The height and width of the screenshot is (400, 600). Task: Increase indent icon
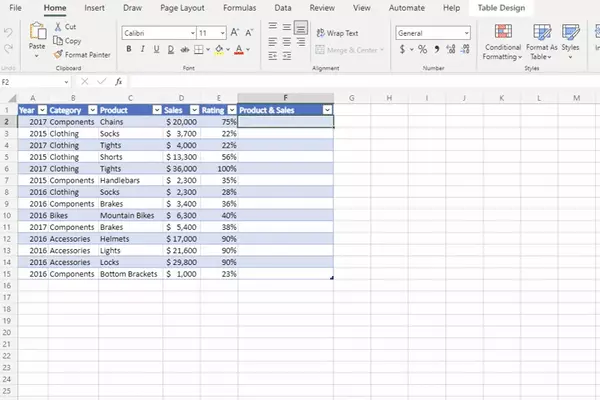(x=287, y=56)
